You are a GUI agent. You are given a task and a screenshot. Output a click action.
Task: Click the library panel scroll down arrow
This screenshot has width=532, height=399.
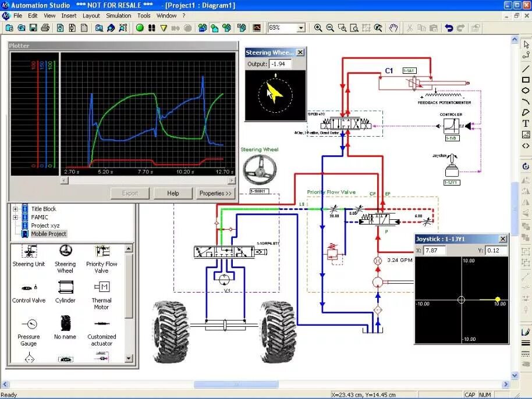pos(129,358)
